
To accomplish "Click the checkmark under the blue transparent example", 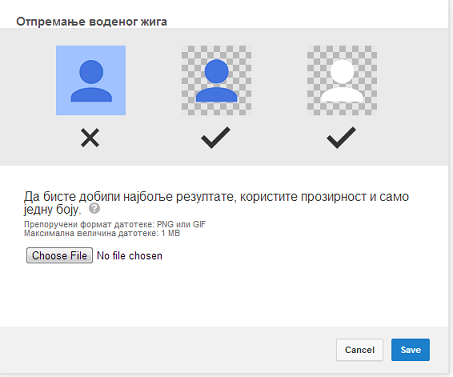I will 216,137.
